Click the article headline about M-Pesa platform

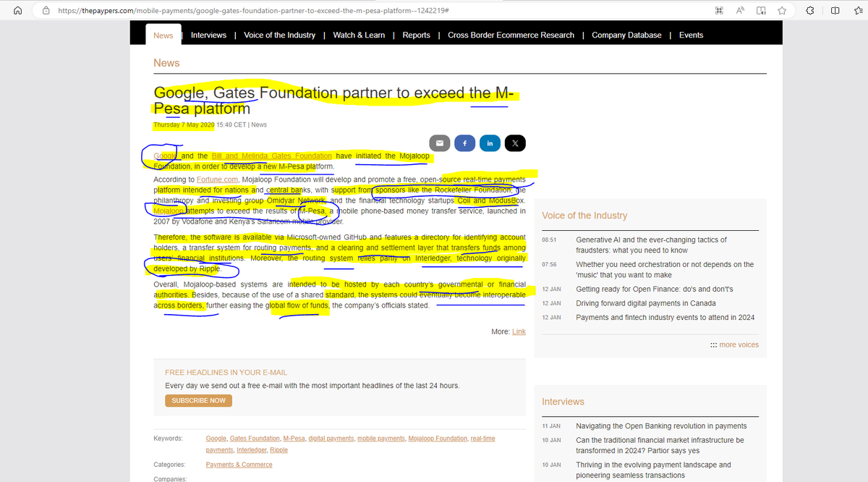click(333, 101)
